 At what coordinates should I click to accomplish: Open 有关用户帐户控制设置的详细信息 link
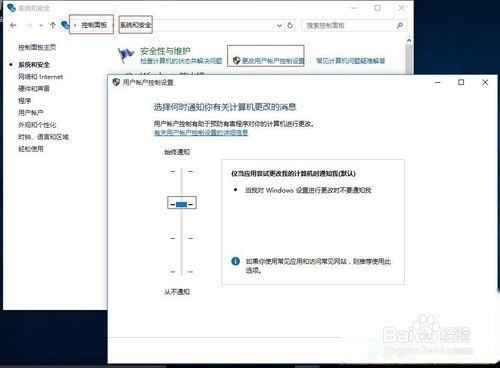click(201, 133)
